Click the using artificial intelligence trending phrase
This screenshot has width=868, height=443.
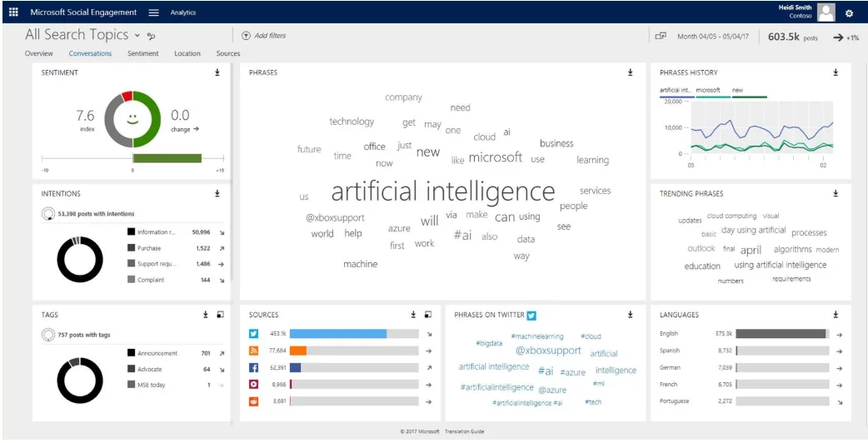780,265
